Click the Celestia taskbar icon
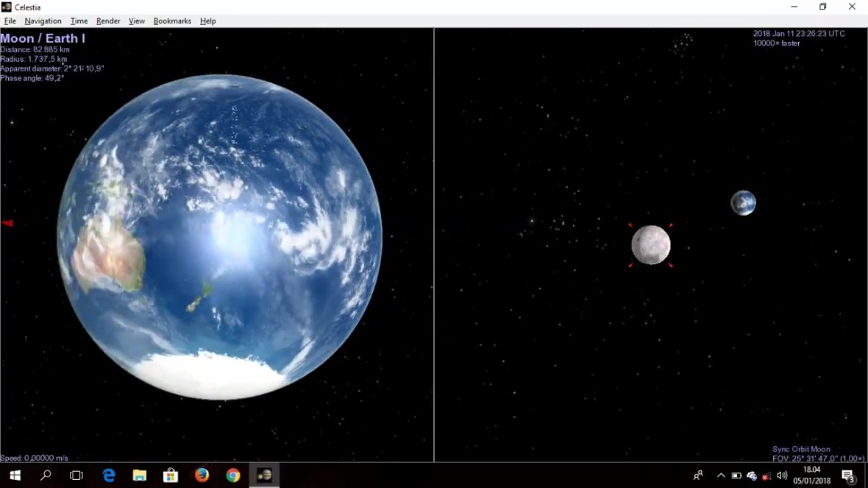The height and width of the screenshot is (488, 868). click(264, 475)
